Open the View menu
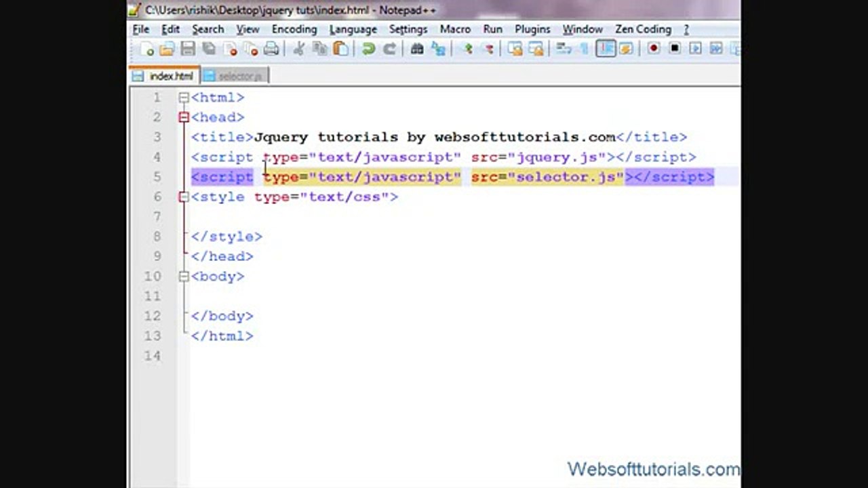 (248, 29)
